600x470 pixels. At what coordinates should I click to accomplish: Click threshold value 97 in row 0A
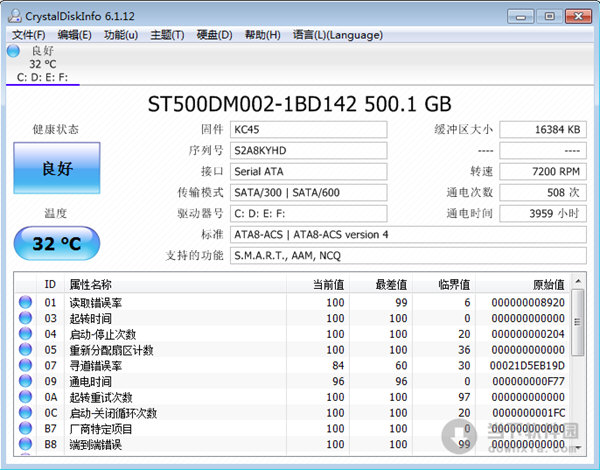click(x=464, y=397)
